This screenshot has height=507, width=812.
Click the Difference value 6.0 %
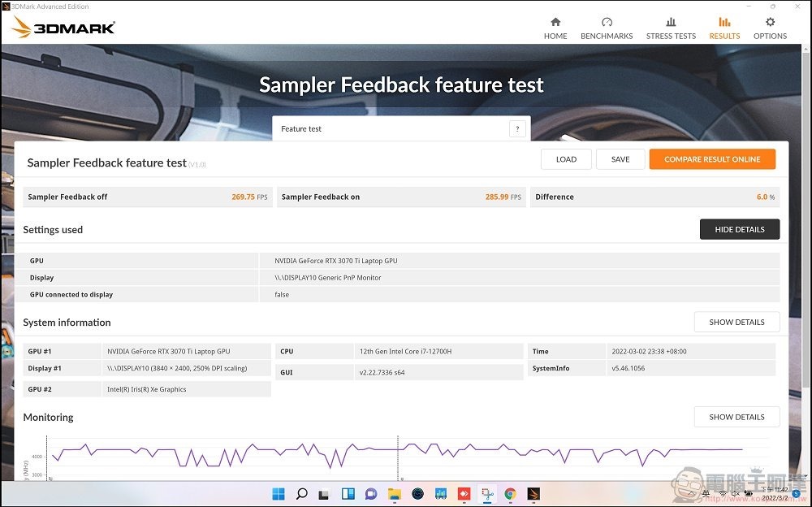coord(766,197)
